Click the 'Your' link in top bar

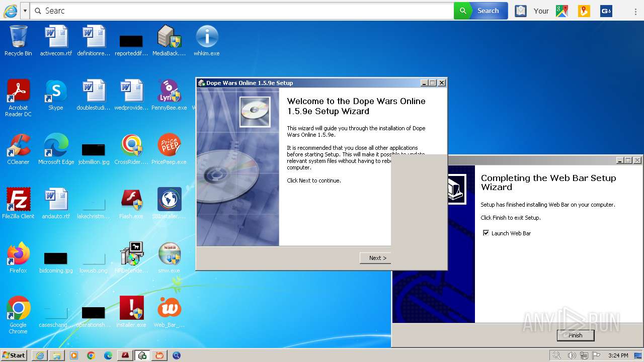pos(541,11)
